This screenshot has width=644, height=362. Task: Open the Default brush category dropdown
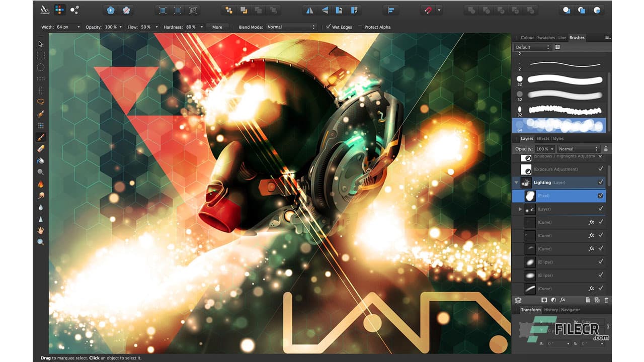click(x=532, y=47)
